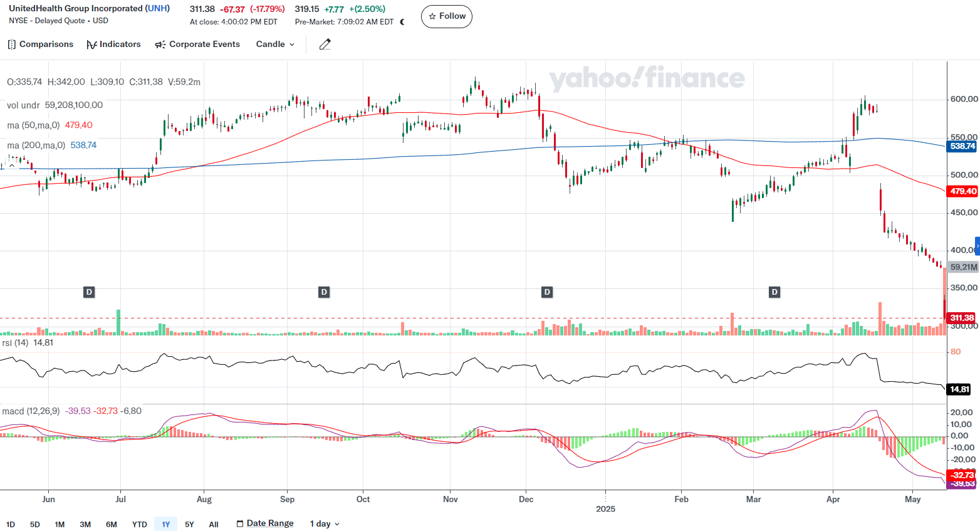This screenshot has width=980, height=531.
Task: Click the Aug label on time axis
Action: pos(204,500)
